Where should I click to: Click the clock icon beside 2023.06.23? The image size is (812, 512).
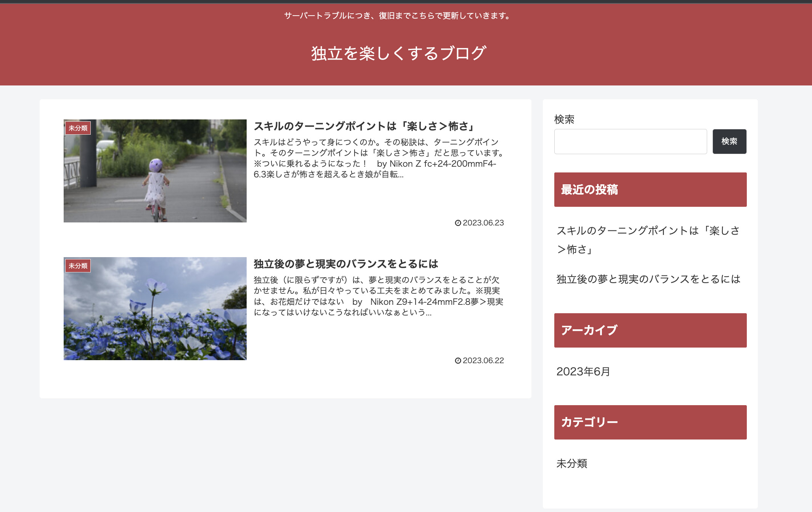click(x=458, y=223)
